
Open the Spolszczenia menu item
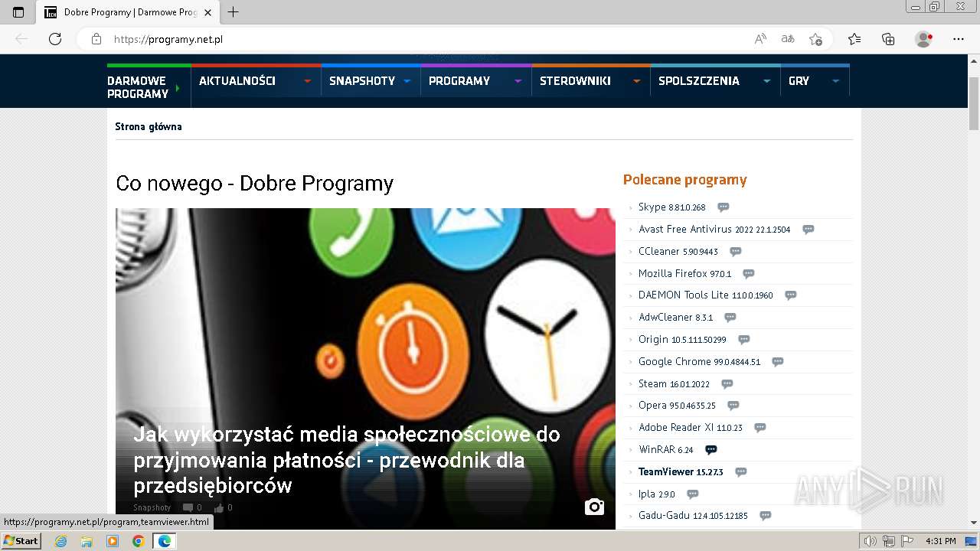pos(699,81)
